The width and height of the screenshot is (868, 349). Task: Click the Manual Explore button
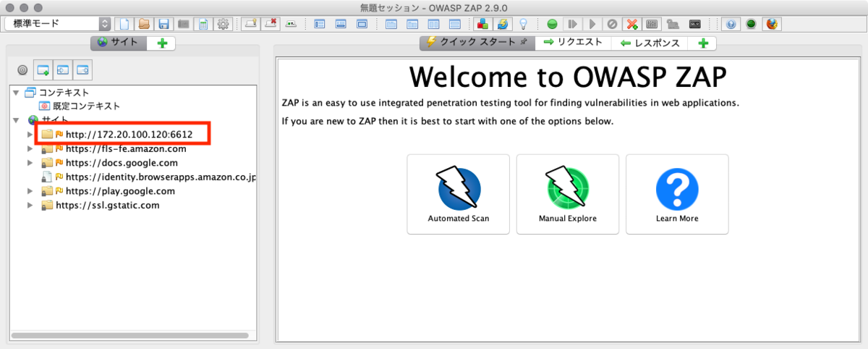[568, 194]
